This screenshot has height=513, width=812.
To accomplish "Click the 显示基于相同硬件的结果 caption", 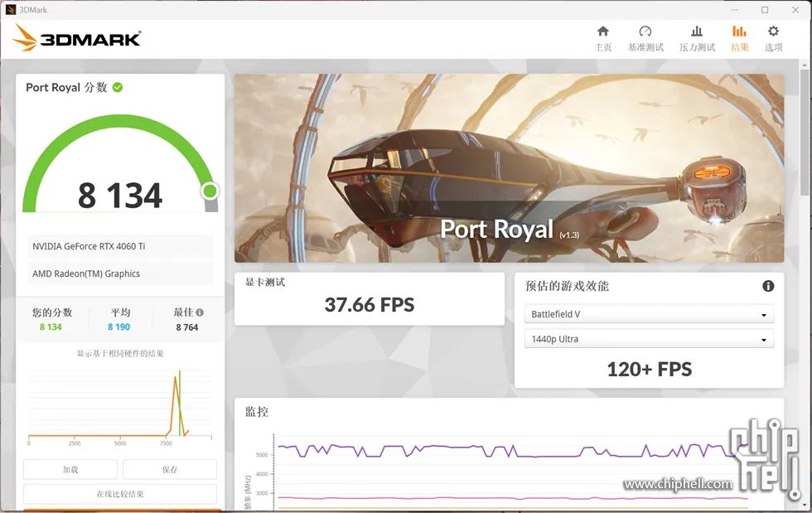I will tap(120, 353).
